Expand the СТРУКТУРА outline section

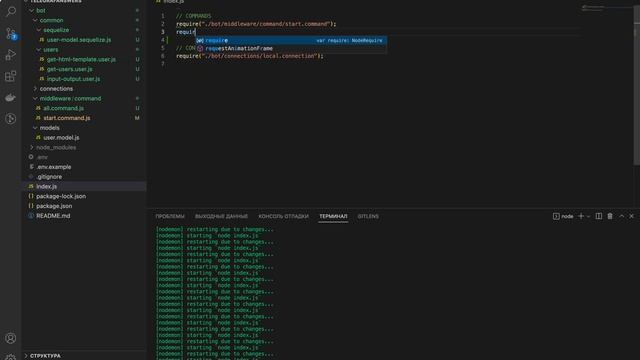[x=45, y=356]
